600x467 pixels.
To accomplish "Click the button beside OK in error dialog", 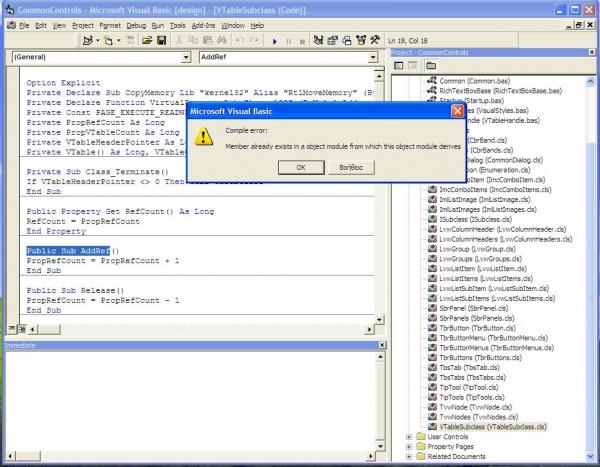I will pyautogui.click(x=351, y=167).
